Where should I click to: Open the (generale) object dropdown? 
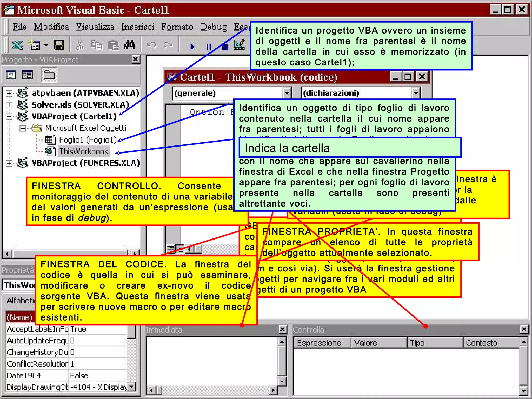tap(287, 93)
